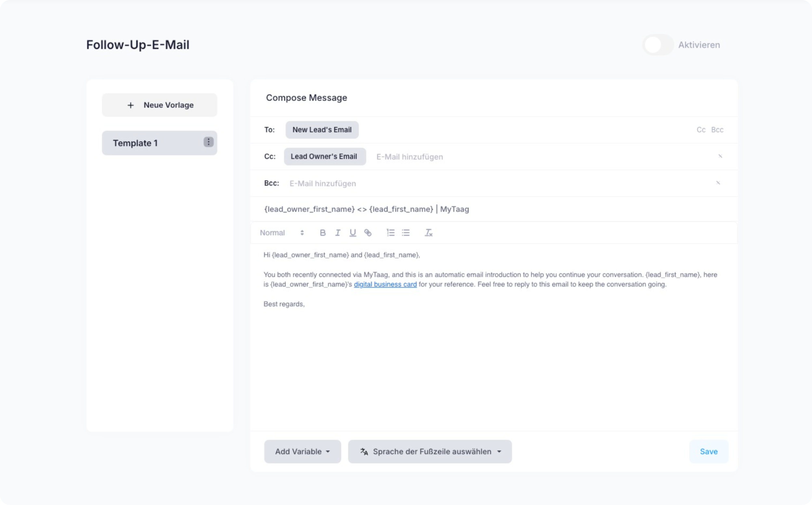Remove the Bcc field with its X
Image resolution: width=812 pixels, height=505 pixels.
click(718, 183)
